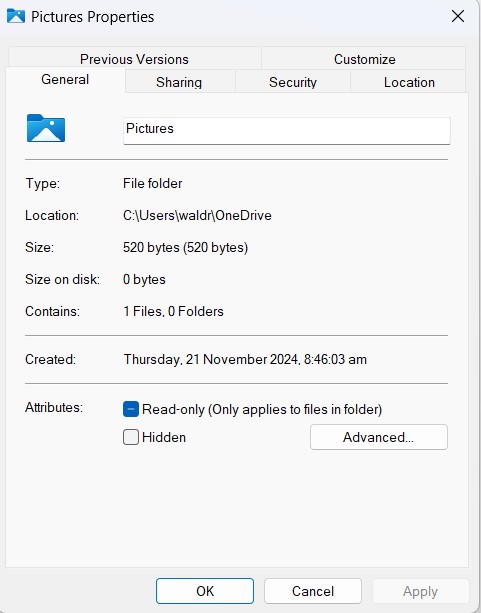This screenshot has height=613, width=481.
Task: Dismiss the dialog with Cancel
Action: [x=313, y=591]
